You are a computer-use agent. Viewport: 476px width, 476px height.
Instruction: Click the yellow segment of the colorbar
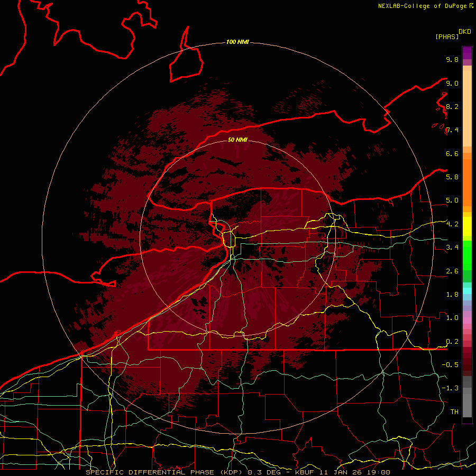(467, 226)
